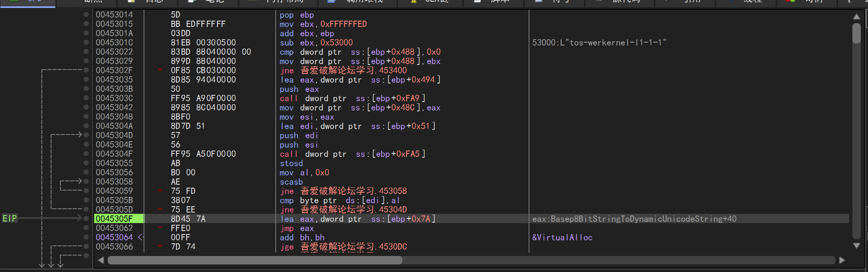Select the purple address 00453064

pyautogui.click(x=114, y=237)
